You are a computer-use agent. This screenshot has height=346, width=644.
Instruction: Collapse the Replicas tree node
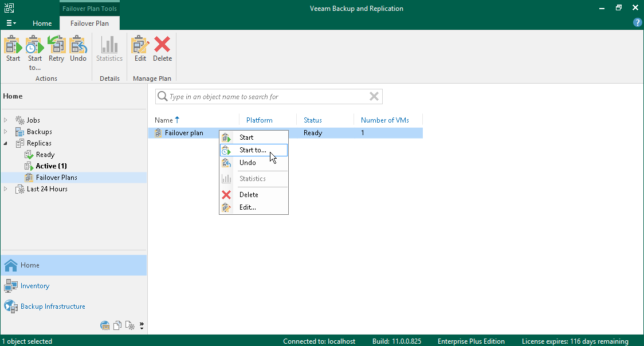(x=5, y=143)
